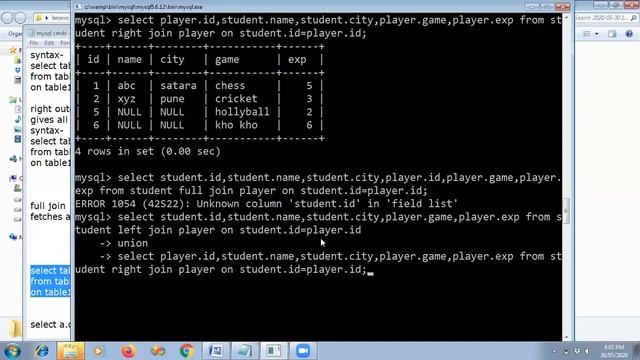Click the 'exp' column header
This screenshot has height=360, width=640.
pos(297,60)
